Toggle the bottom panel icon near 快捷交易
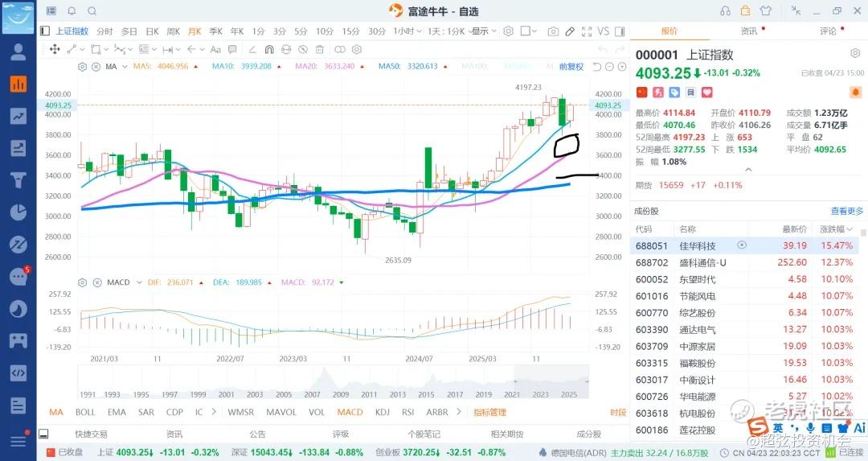Viewport: 868px width, 461px height. point(43,434)
